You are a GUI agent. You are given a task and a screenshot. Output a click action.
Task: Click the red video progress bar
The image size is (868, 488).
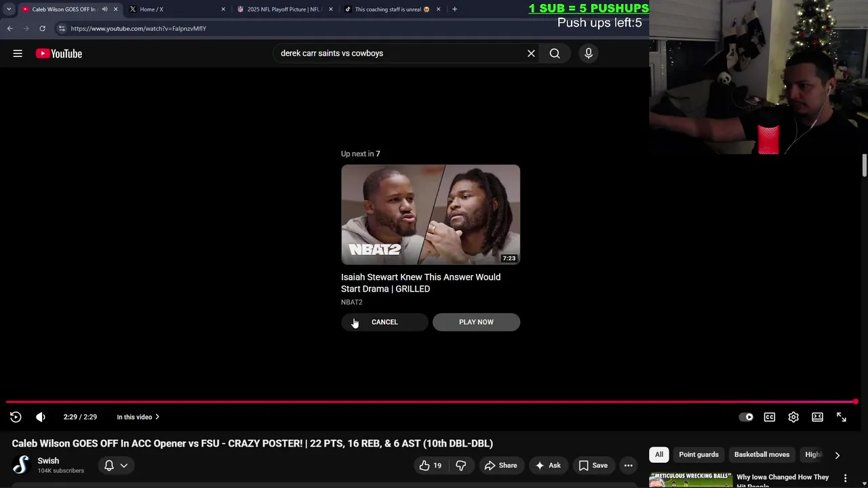tap(431, 402)
